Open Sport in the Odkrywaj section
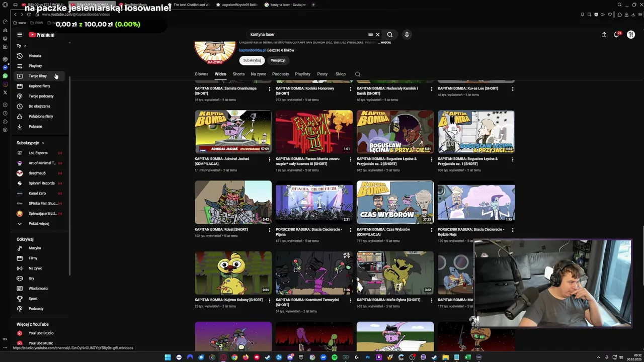The image size is (644, 362). 40,298
